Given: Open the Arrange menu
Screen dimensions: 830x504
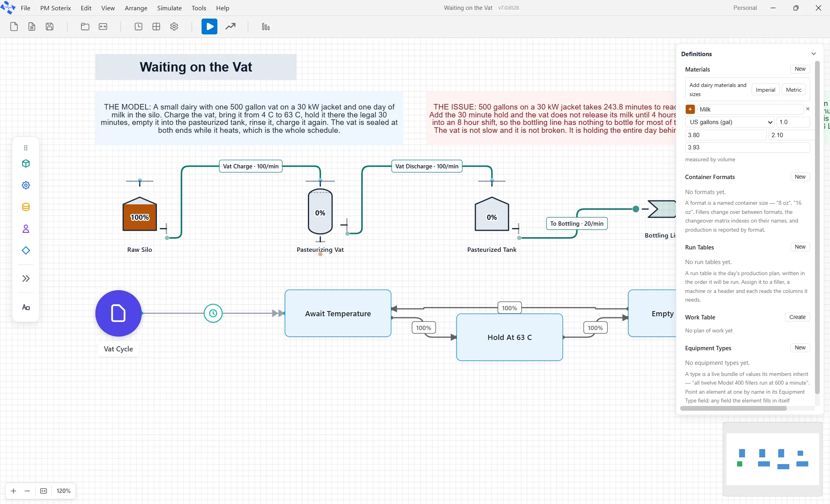Looking at the screenshot, I should click(x=136, y=8).
